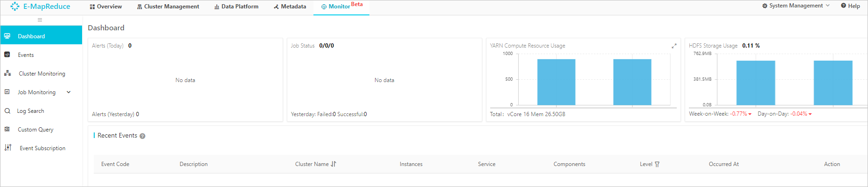This screenshot has height=187, width=868.
Task: Click the Dashboard monitor icon in sidebar
Action: (7, 36)
